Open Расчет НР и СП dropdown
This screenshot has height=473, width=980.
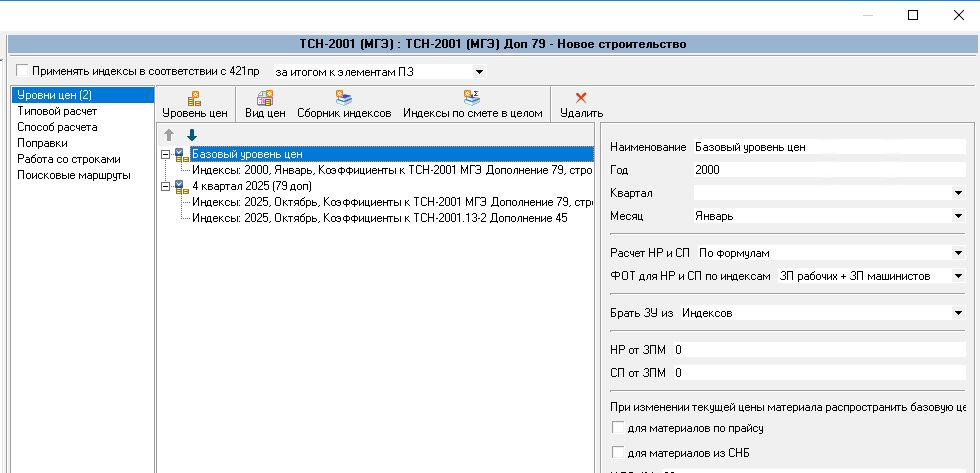(x=959, y=253)
